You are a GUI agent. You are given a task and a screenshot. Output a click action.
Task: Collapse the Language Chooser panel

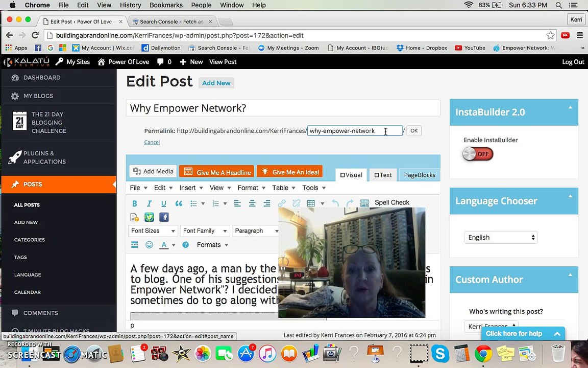point(570,196)
